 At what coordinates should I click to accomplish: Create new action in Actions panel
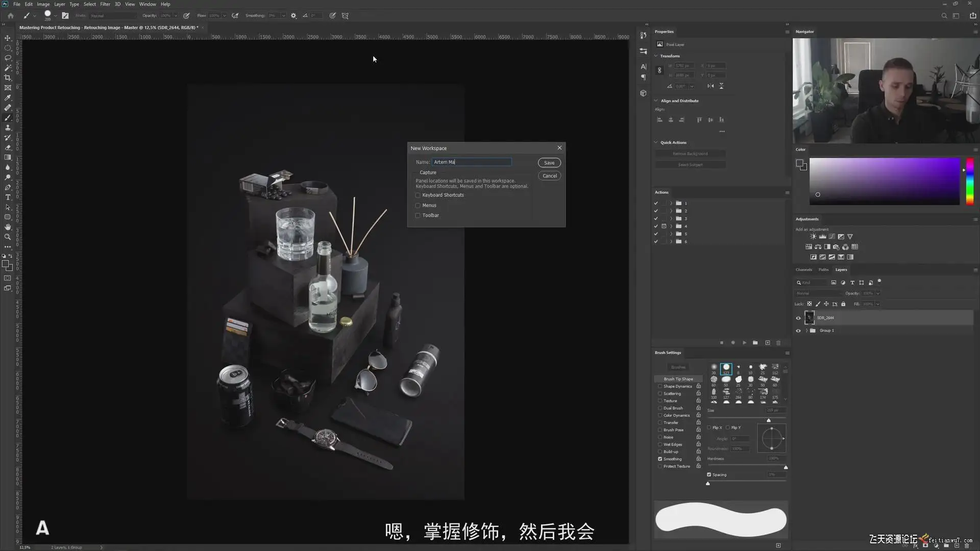767,343
